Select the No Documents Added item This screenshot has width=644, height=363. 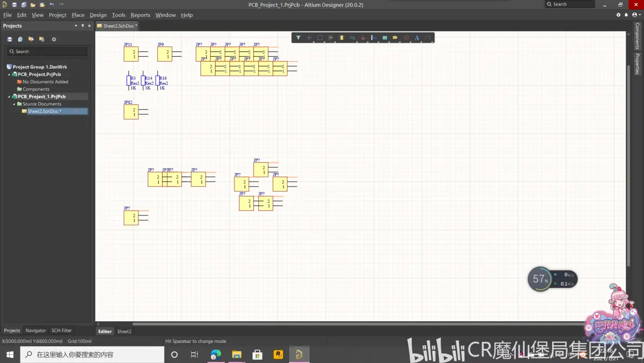(45, 82)
